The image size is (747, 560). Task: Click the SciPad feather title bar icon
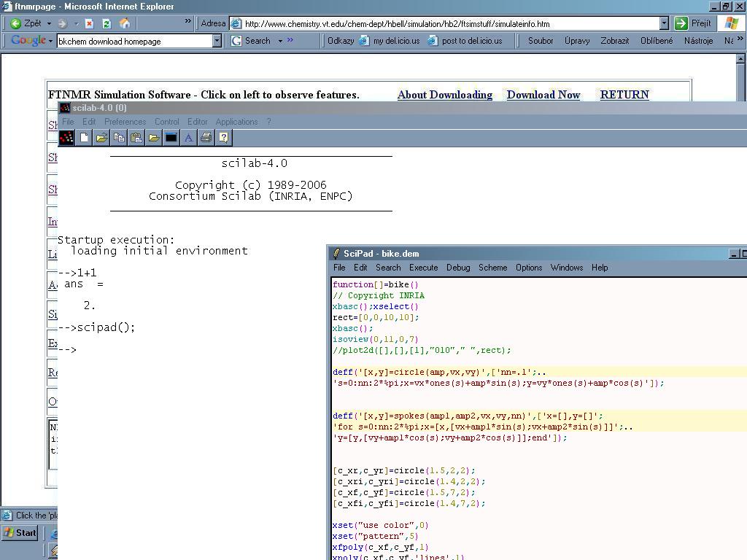[336, 253]
